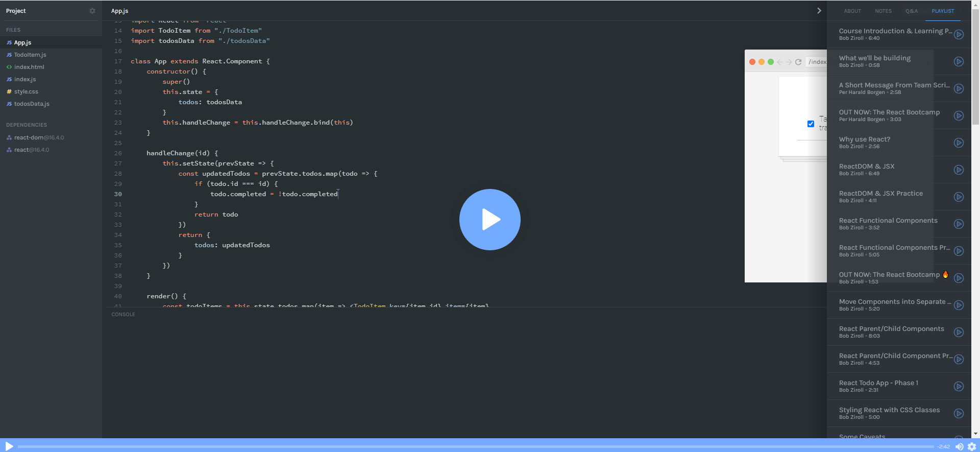Click the green dot in preview browser

click(771, 62)
